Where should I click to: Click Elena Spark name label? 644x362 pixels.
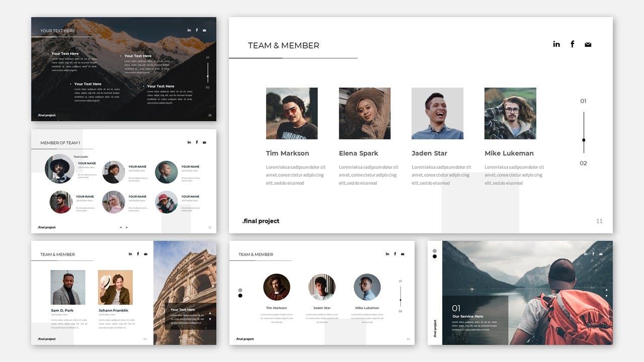tap(358, 153)
